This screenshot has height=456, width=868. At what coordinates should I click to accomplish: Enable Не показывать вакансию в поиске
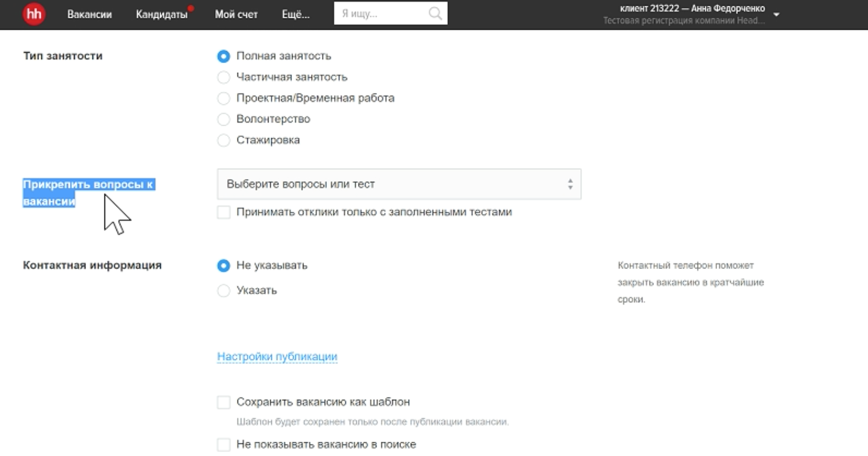tap(224, 444)
